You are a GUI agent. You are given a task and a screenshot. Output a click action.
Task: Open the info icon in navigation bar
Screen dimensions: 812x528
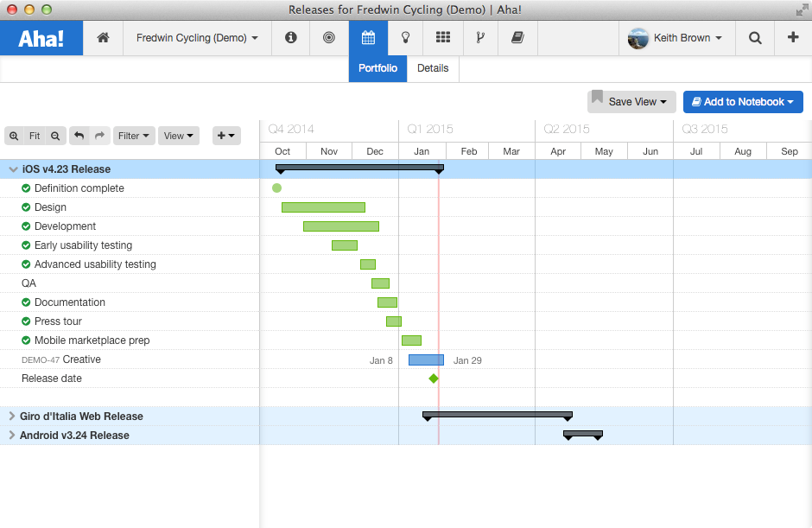click(x=290, y=37)
